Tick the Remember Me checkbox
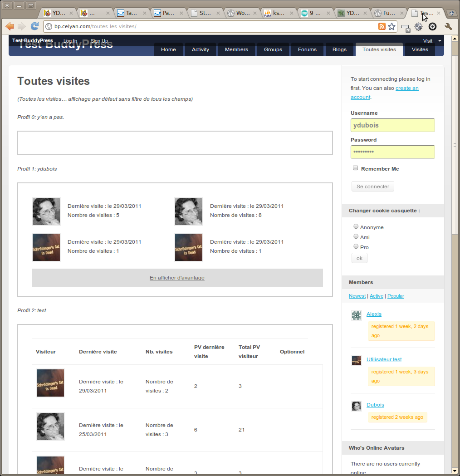This screenshot has width=460, height=476. 355,168
